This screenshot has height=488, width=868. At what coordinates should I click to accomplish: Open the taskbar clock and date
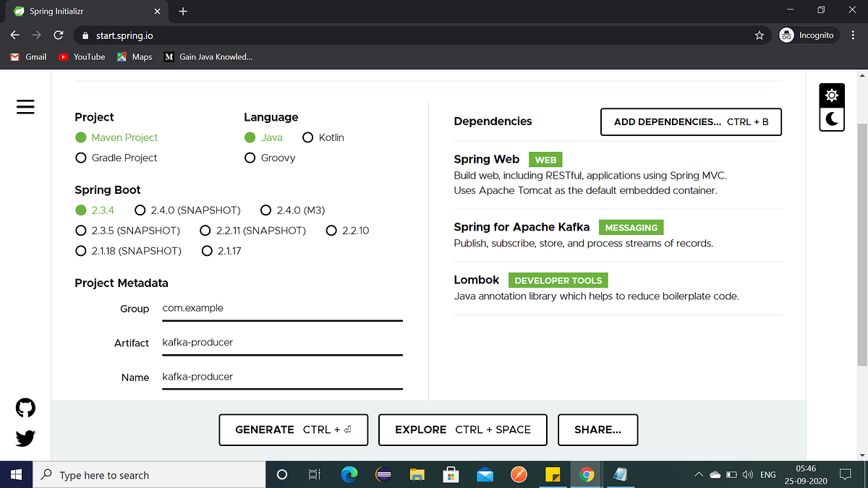click(x=805, y=475)
